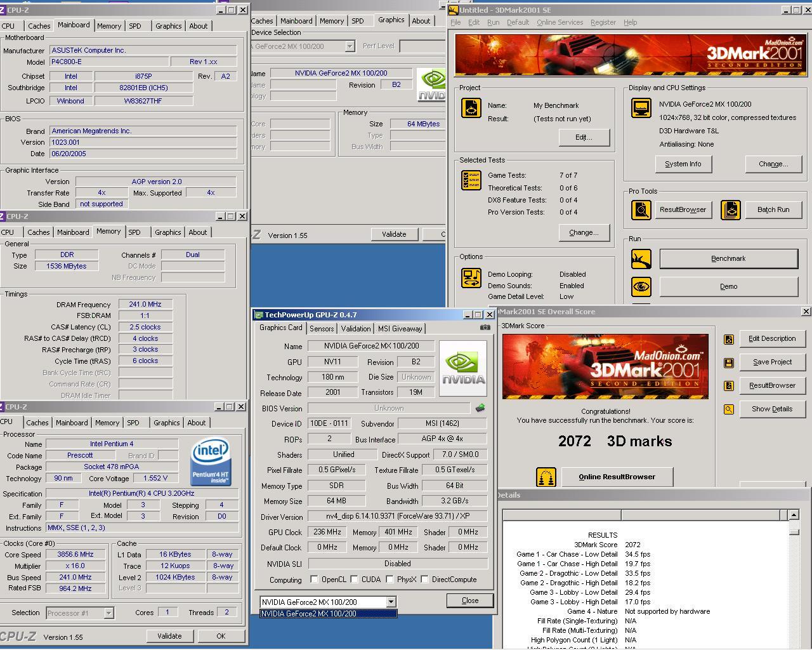Open the Help menu in 3DMark2001

(x=630, y=22)
